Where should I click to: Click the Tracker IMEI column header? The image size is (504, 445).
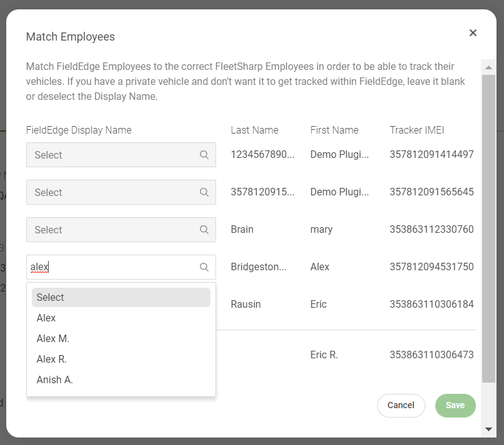(x=417, y=130)
